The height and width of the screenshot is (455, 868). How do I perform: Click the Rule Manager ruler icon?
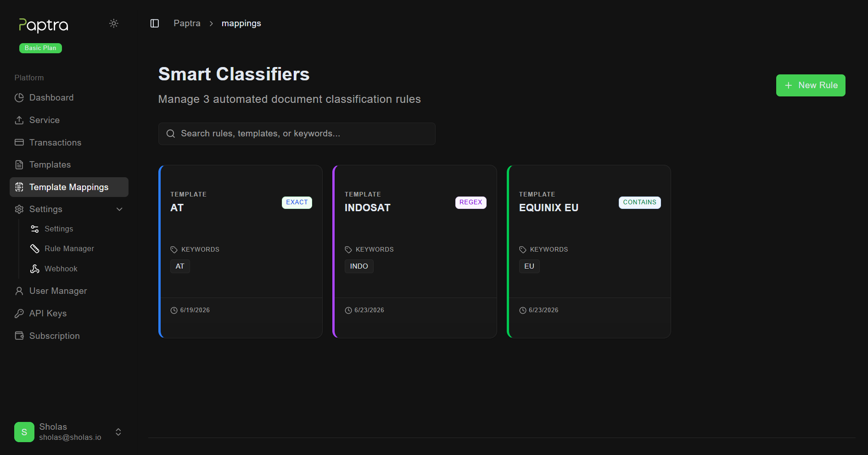35,249
